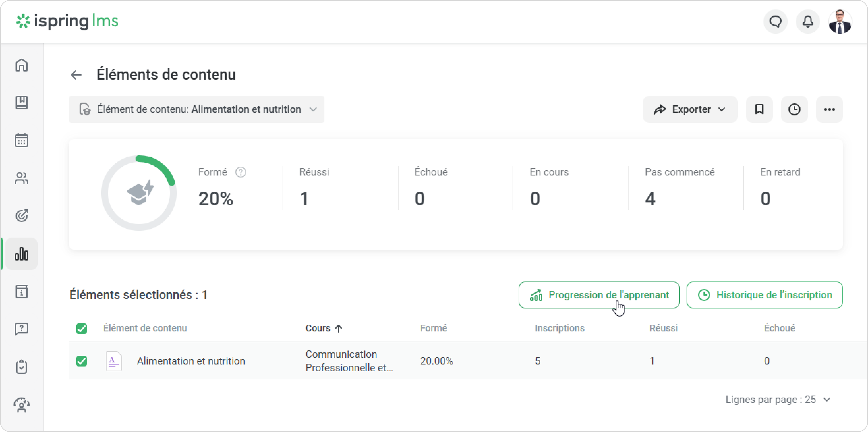Viewport: 868px width, 432px height.
Task: Open the reports bar-chart sidebar item
Action: pyautogui.click(x=22, y=254)
